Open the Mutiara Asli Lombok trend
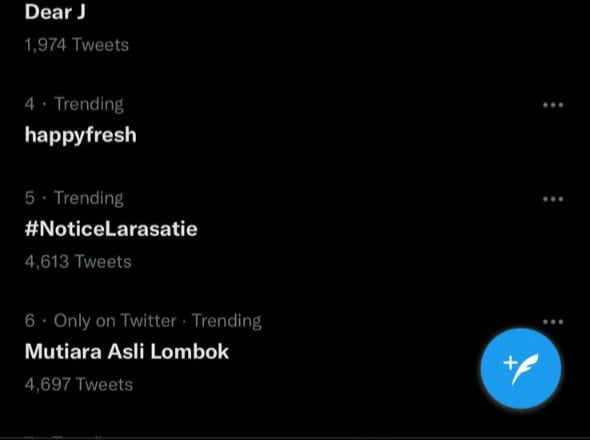 tap(127, 352)
